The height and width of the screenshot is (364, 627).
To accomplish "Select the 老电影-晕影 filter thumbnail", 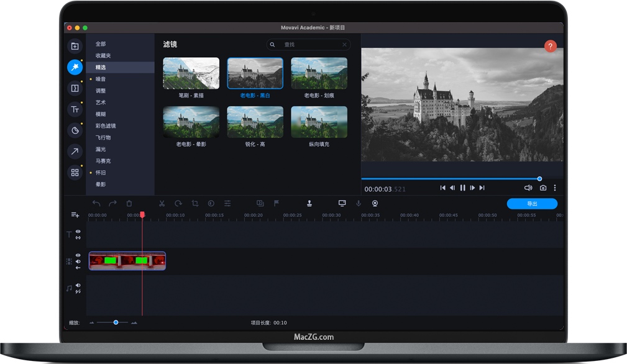I will 191,122.
